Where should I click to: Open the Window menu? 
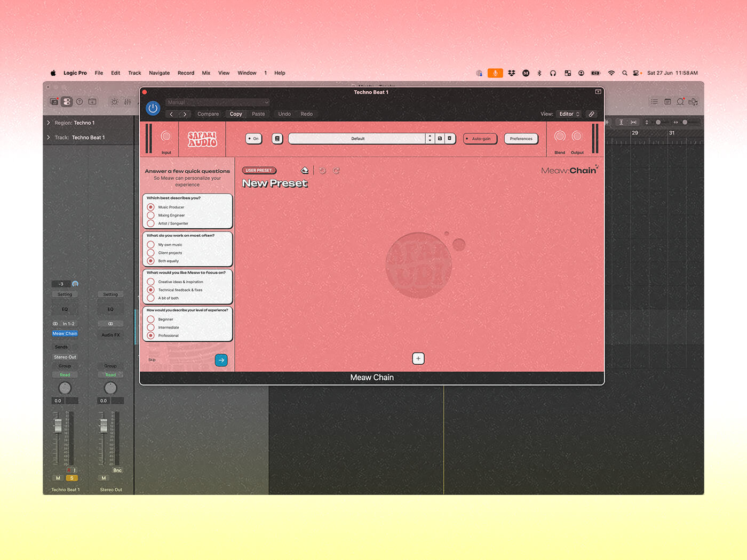247,73
